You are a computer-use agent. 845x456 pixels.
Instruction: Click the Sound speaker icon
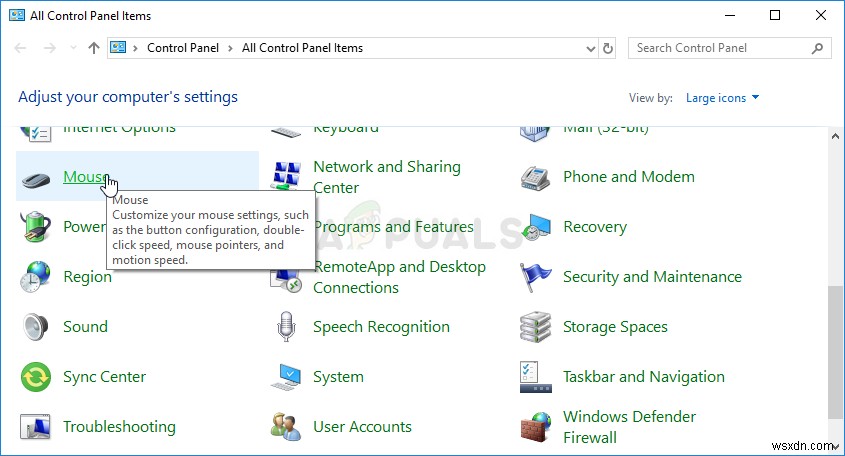(37, 327)
